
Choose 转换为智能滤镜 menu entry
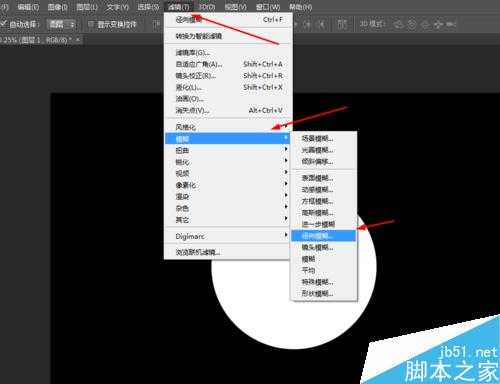click(227, 36)
